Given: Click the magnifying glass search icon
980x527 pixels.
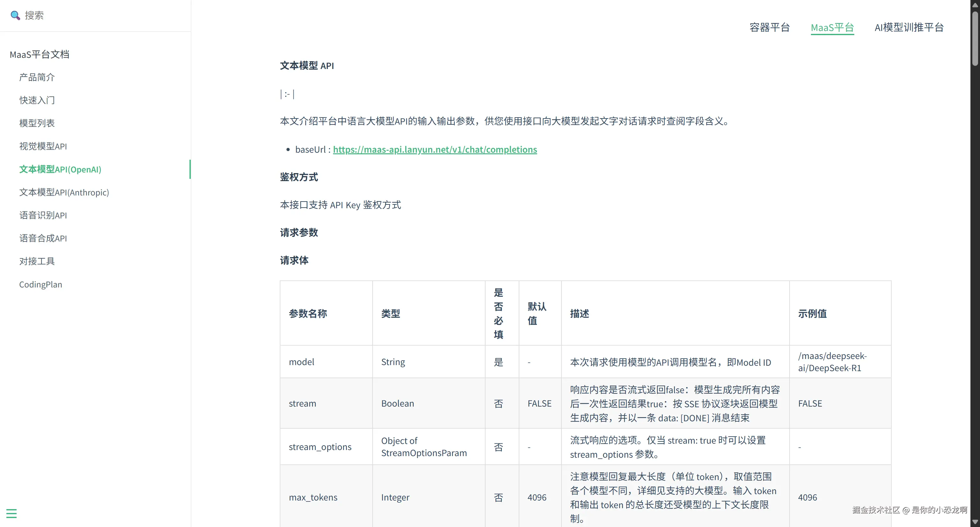Looking at the screenshot, I should (x=15, y=15).
